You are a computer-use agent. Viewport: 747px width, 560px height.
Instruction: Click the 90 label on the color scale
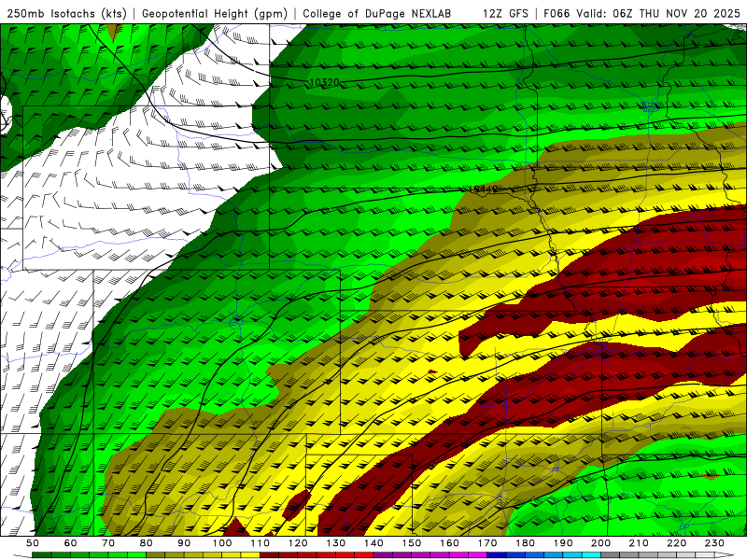pos(184,543)
